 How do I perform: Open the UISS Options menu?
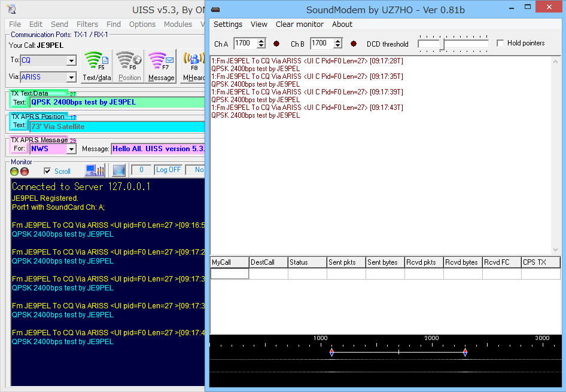coord(142,24)
